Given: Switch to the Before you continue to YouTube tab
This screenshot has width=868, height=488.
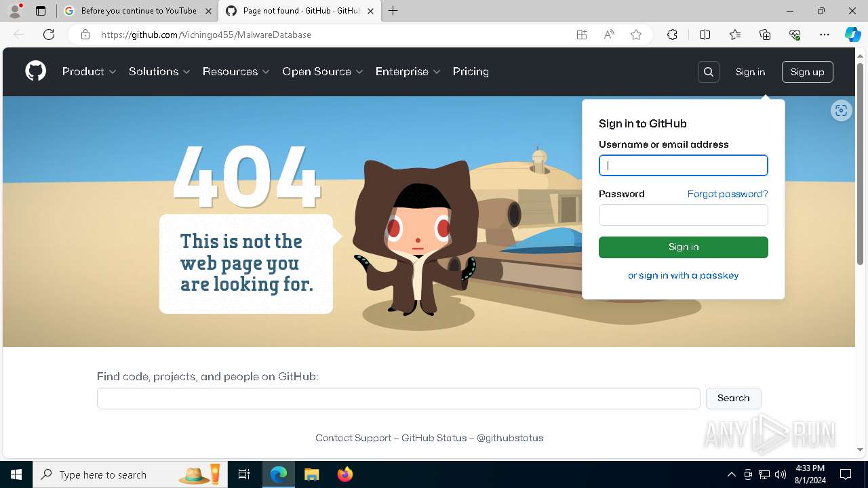Looking at the screenshot, I should [x=138, y=11].
